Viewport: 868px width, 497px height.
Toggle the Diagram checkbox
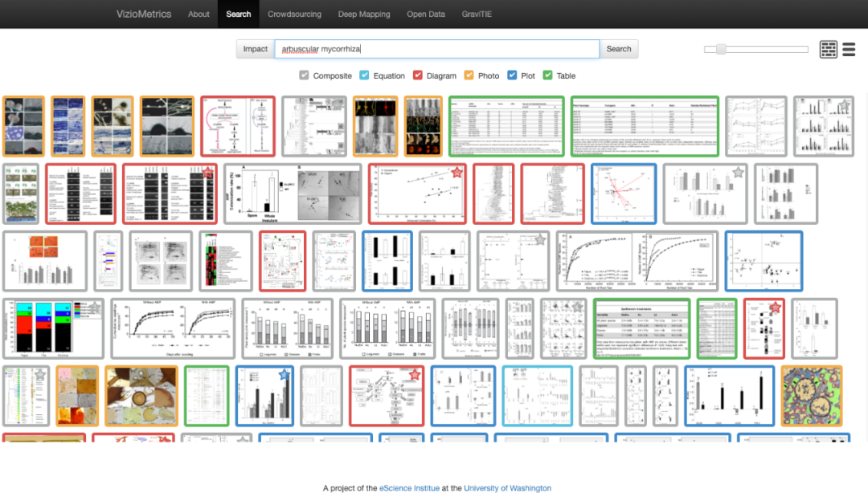point(417,75)
